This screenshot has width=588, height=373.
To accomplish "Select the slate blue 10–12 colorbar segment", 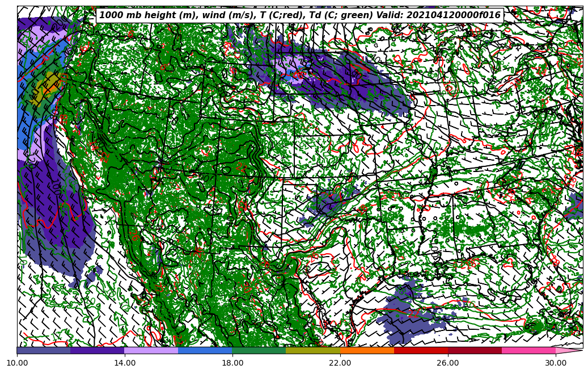I will click(44, 351).
